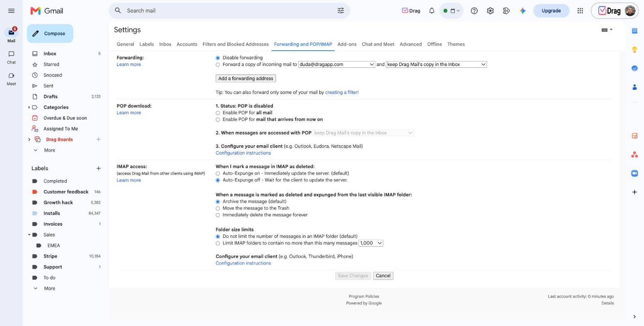644x326 pixels.
Task: Open Google Calendar side panel icon
Action: (x=634, y=31)
